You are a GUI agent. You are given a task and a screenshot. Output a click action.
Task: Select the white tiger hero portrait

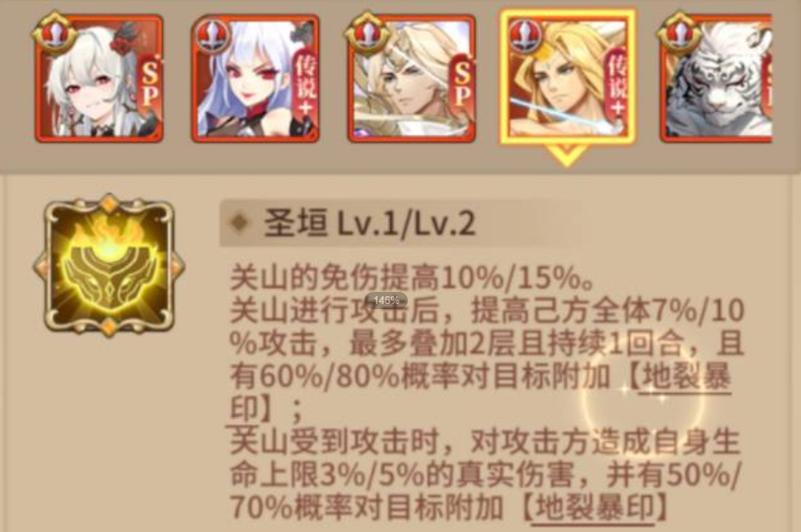[x=715, y=78]
